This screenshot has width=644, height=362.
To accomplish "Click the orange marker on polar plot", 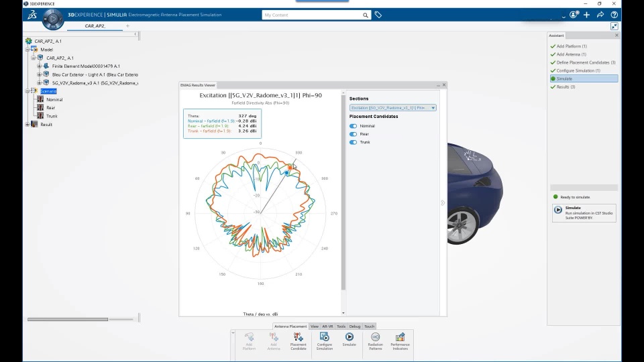I will tap(290, 168).
